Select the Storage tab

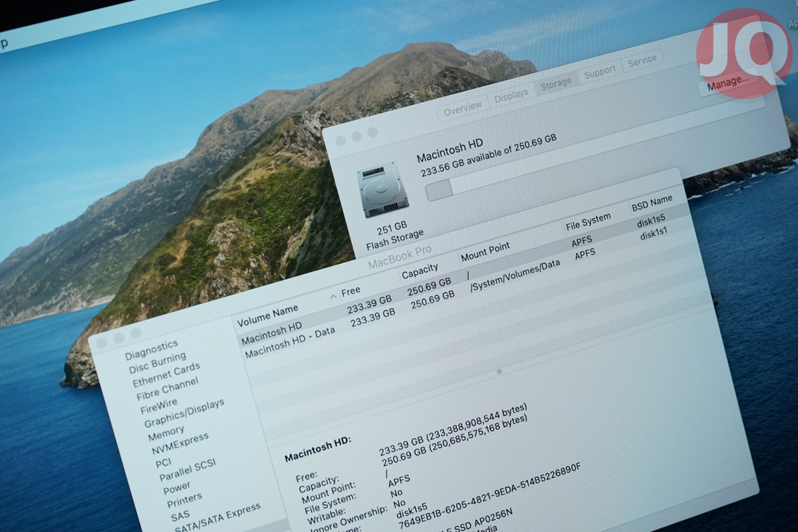coord(556,83)
